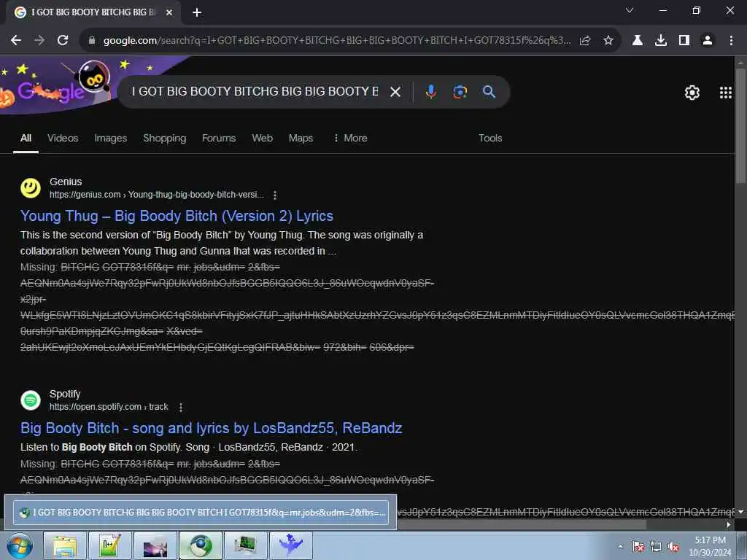Open File Explorer from the taskbar
The image size is (747, 560).
tap(65, 545)
